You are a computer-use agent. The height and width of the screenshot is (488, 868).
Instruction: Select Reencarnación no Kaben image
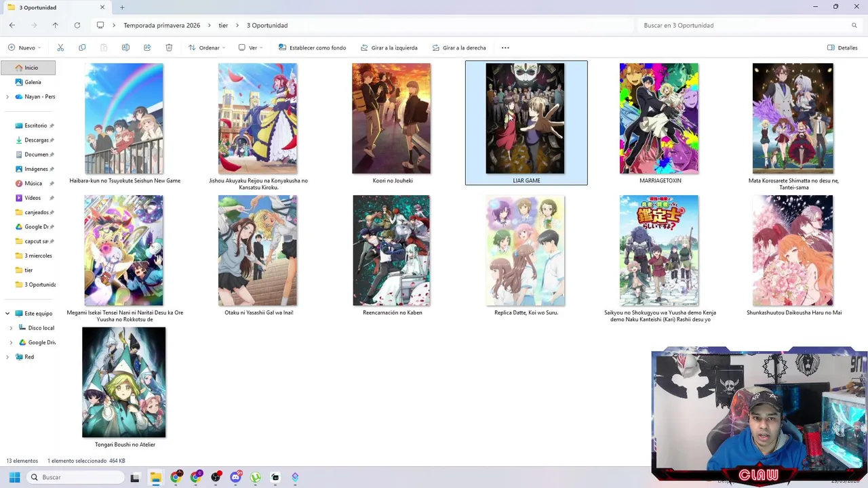pos(391,250)
